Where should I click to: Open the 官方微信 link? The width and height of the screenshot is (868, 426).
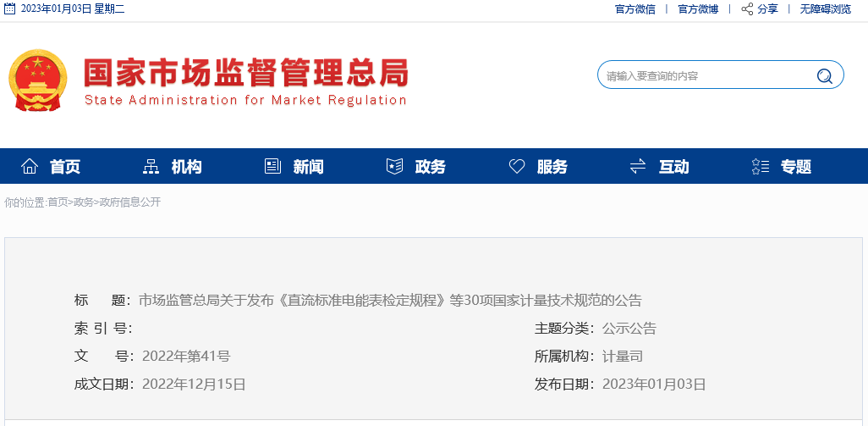click(x=635, y=9)
